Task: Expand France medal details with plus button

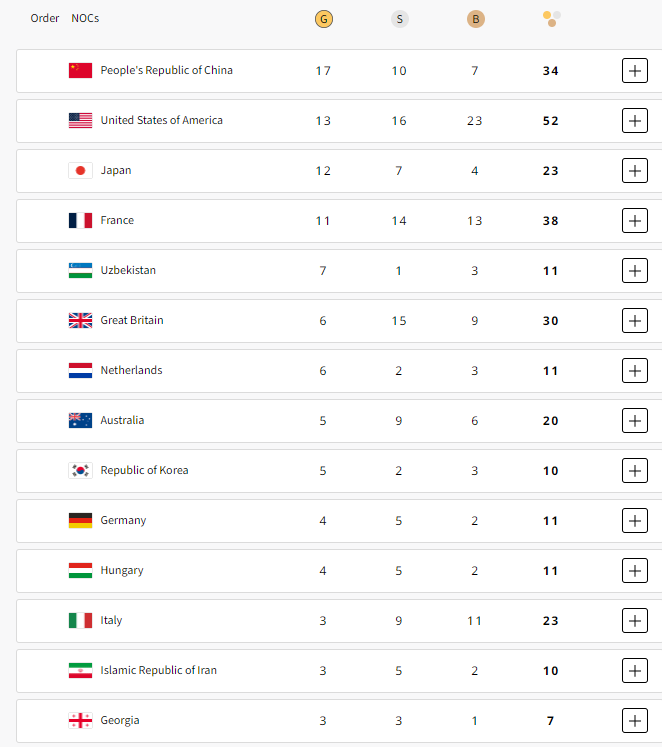Action: 634,221
